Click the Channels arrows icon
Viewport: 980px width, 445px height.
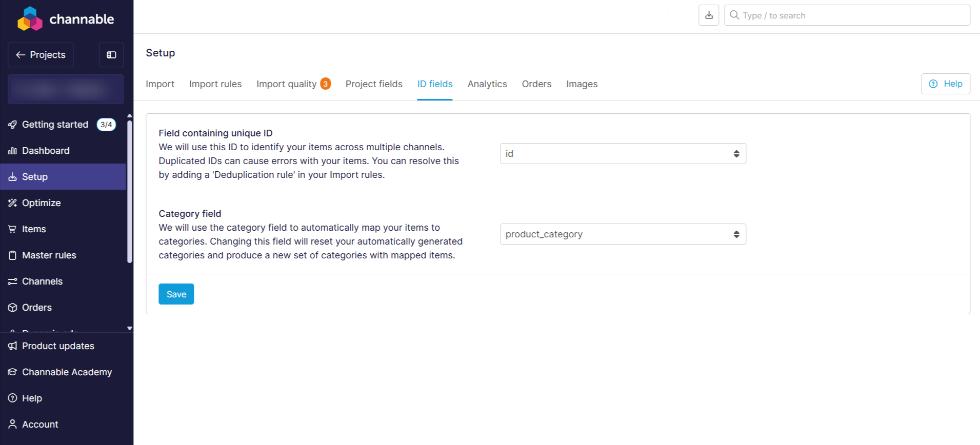[12, 281]
